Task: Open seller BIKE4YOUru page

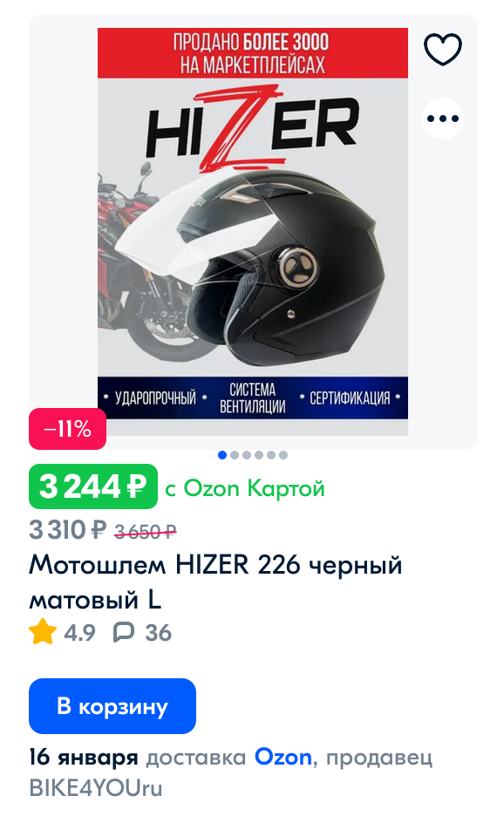Action: 96,788
